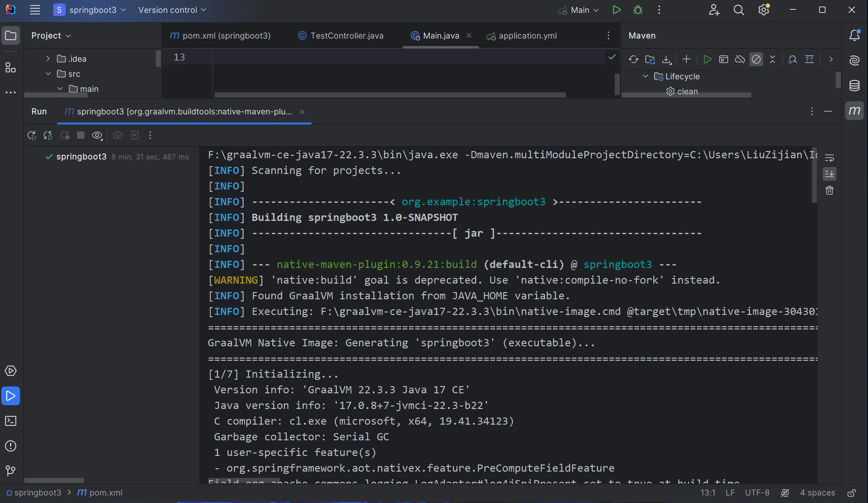The height and width of the screenshot is (503, 868).
Task: Collapse the Lifecycle node in Maven panel
Action: (x=645, y=76)
